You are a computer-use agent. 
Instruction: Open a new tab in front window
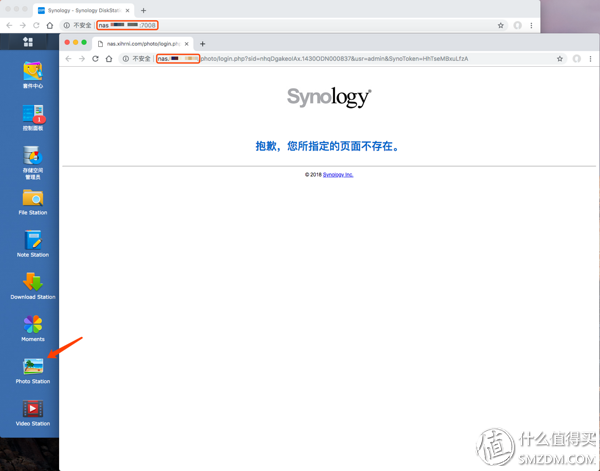202,44
